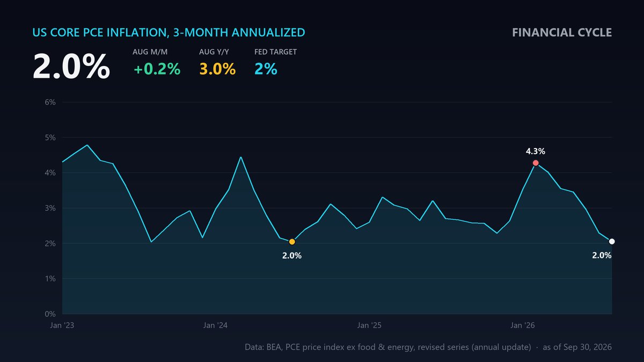
Task: Click the Jan '26 x-axis label
Action: coord(523,326)
